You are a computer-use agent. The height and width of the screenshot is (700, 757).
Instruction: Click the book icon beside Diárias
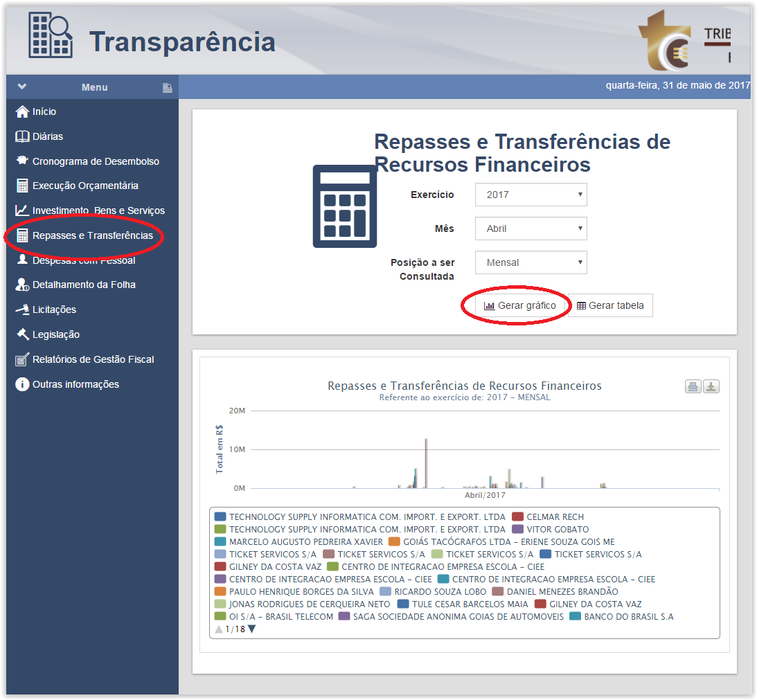pos(22,137)
